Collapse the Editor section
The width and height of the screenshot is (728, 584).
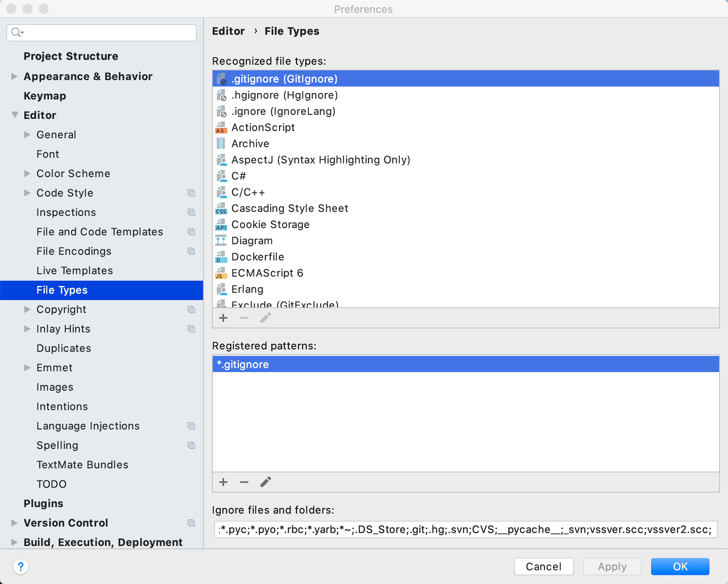[x=14, y=115]
